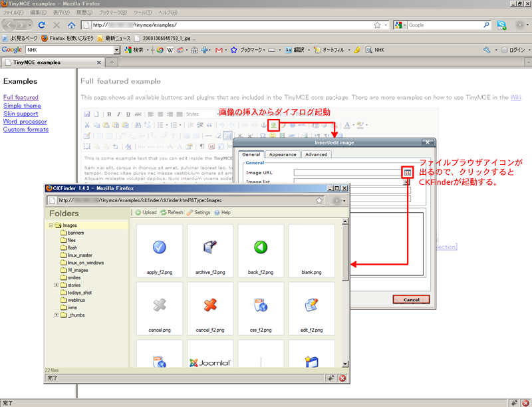Click Cancel in Insert/edit image dialog
This screenshot has width=532, height=407.
411,299
